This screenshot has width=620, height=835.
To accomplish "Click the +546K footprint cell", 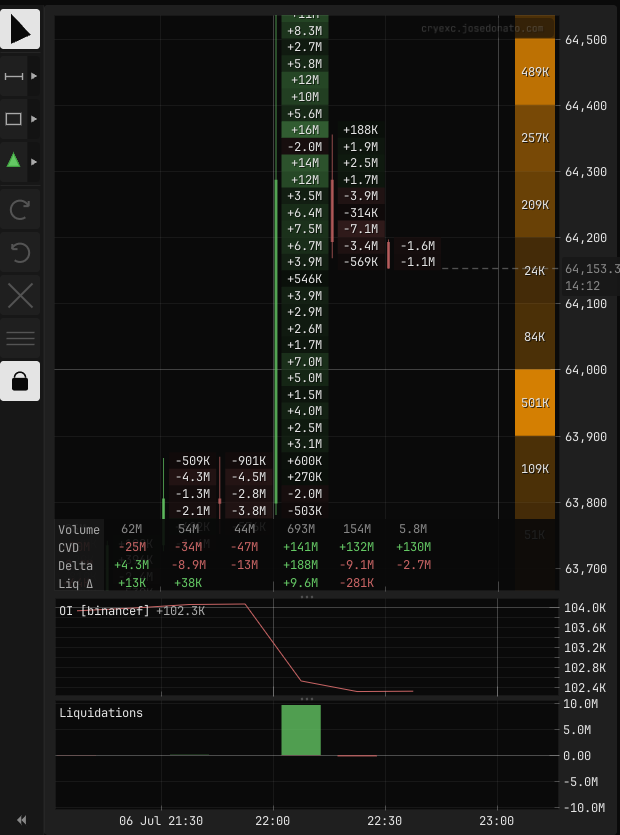I will (305, 279).
